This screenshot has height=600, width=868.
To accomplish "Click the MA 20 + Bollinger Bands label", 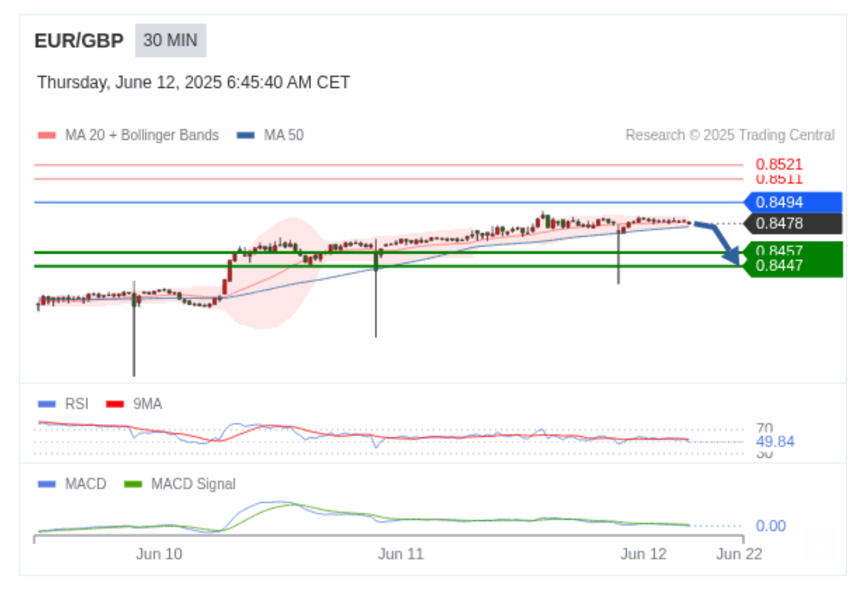I will (142, 135).
